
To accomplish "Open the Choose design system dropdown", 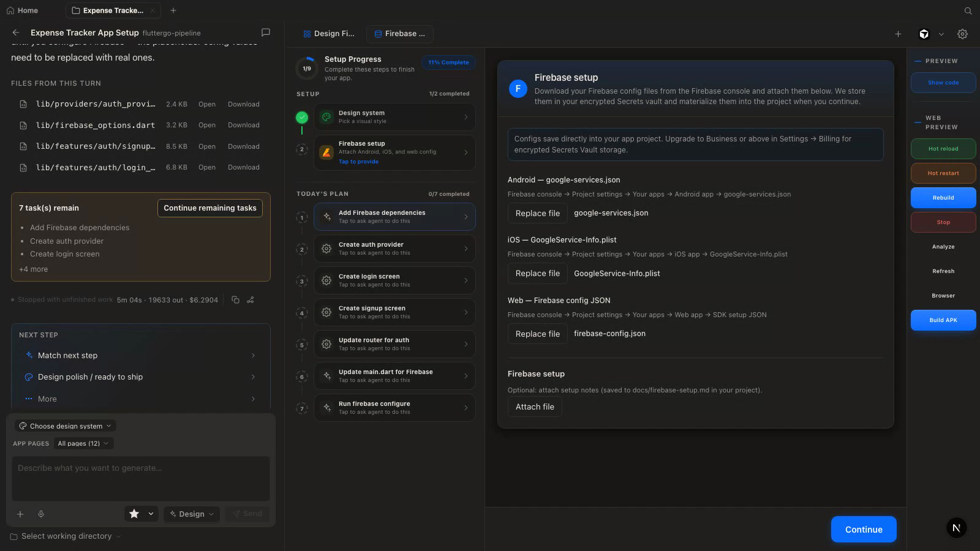I will coord(66,426).
